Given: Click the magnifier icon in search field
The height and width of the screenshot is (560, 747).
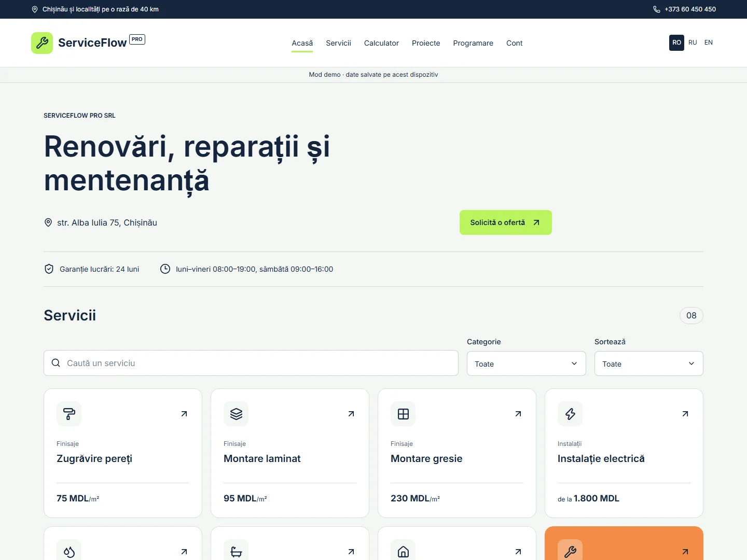Looking at the screenshot, I should click(x=56, y=363).
